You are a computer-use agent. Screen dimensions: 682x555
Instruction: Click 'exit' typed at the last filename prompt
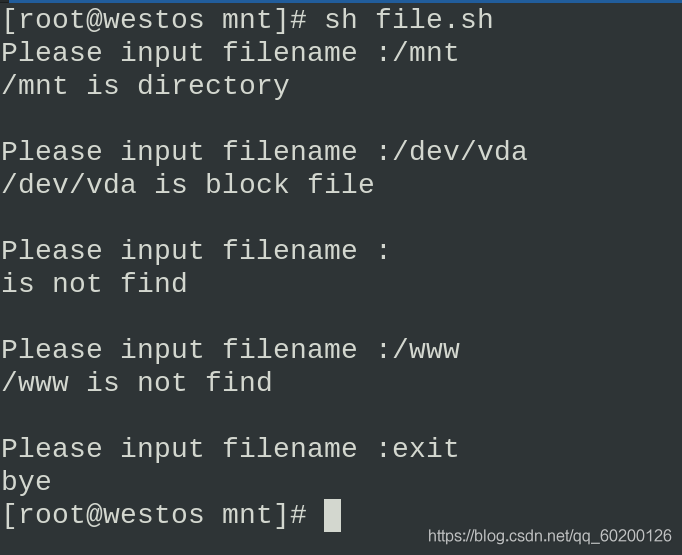coord(426,449)
